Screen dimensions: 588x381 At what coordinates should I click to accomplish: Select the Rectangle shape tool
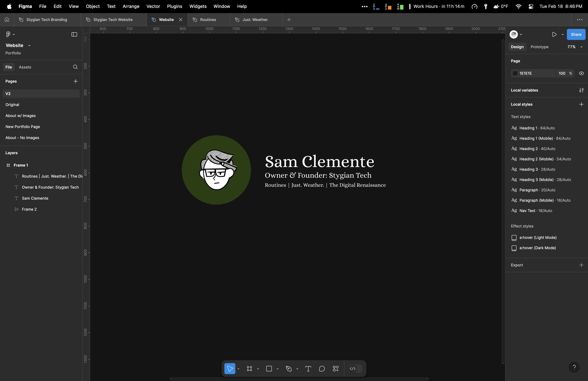click(x=269, y=369)
